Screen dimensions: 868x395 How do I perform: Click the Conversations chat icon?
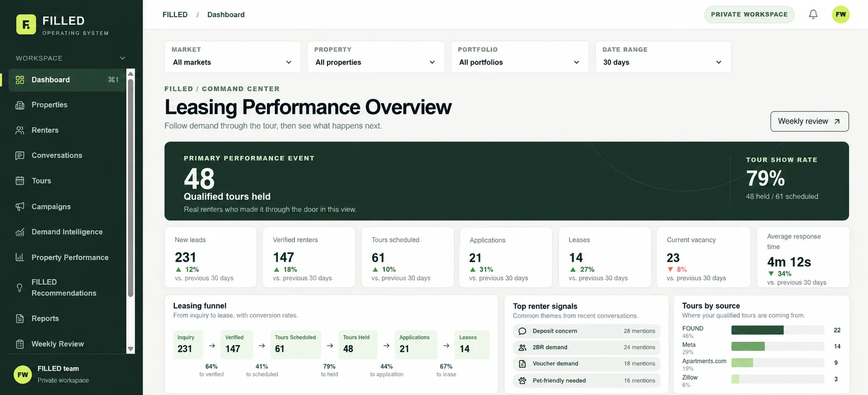click(x=20, y=155)
